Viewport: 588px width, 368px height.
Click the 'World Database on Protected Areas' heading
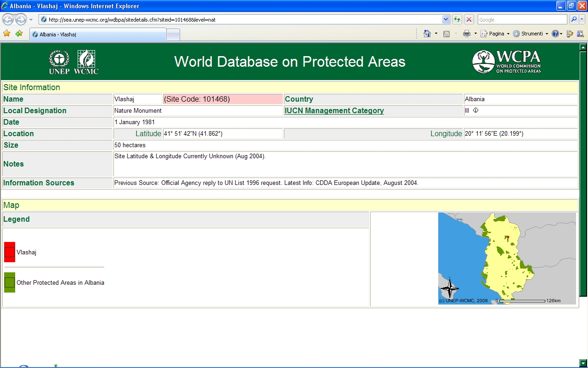point(290,62)
